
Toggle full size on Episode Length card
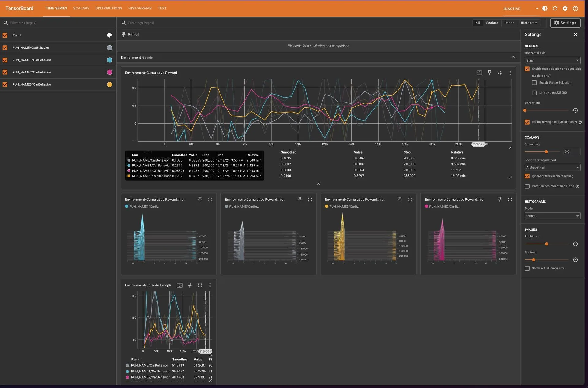coord(200,285)
